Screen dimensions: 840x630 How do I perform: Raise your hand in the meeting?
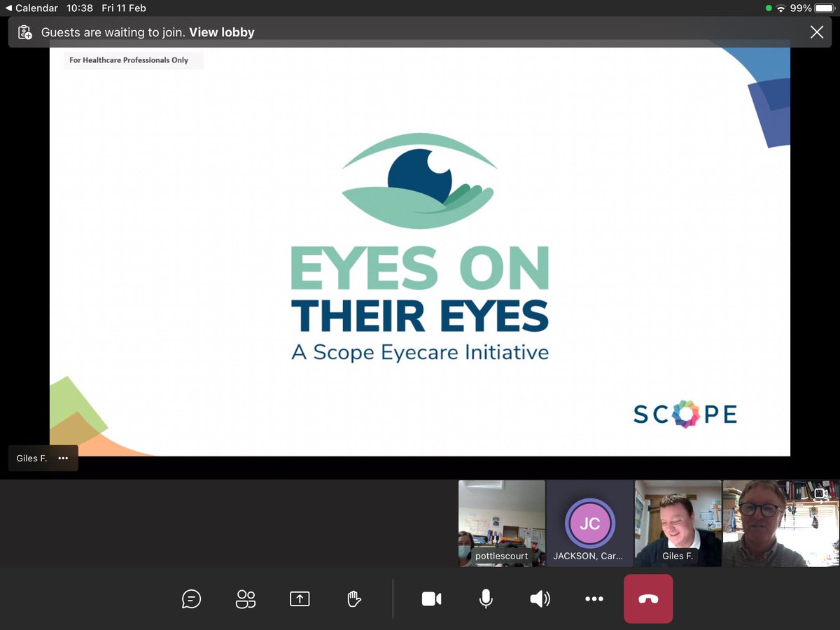pyautogui.click(x=354, y=598)
